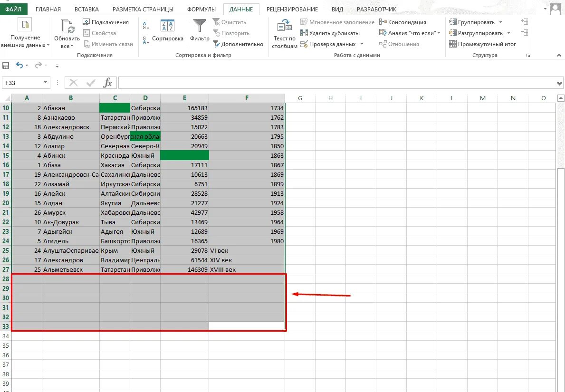Click Подключения button
The image size is (565, 392).
tap(106, 22)
